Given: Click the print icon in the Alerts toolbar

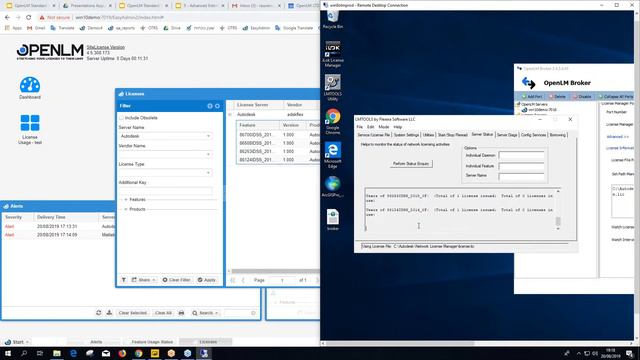Looking at the screenshot, I should (x=182, y=313).
